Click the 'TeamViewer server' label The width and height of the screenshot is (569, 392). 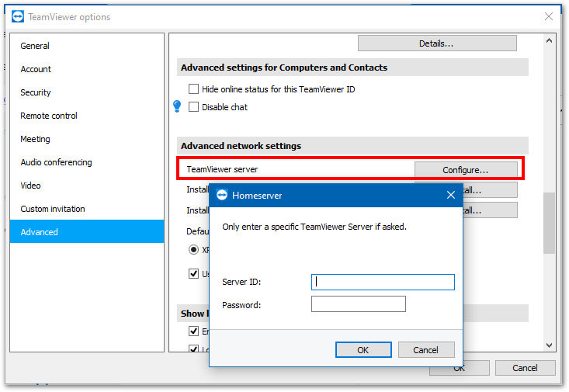pos(222,169)
